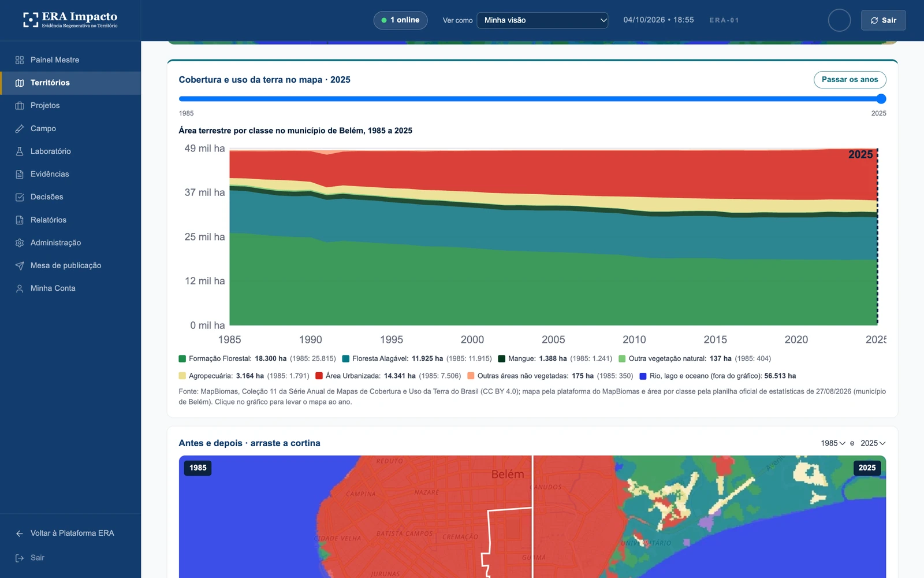Open the Administração page
The image size is (924, 578).
[x=70, y=243]
